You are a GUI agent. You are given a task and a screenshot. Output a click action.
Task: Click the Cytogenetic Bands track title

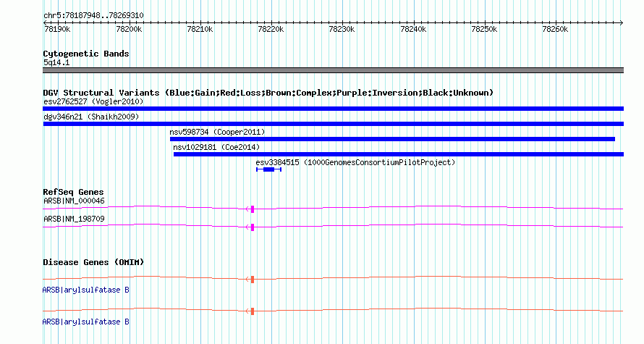(x=86, y=54)
